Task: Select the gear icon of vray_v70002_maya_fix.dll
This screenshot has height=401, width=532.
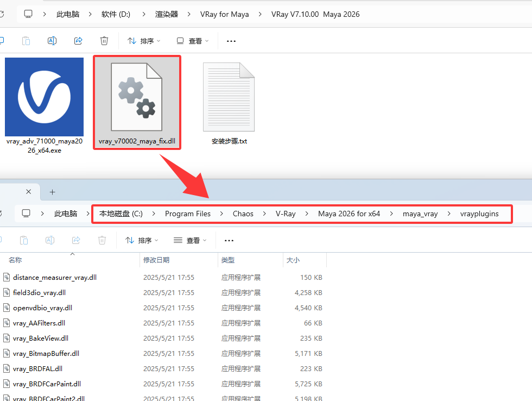Action: point(137,97)
